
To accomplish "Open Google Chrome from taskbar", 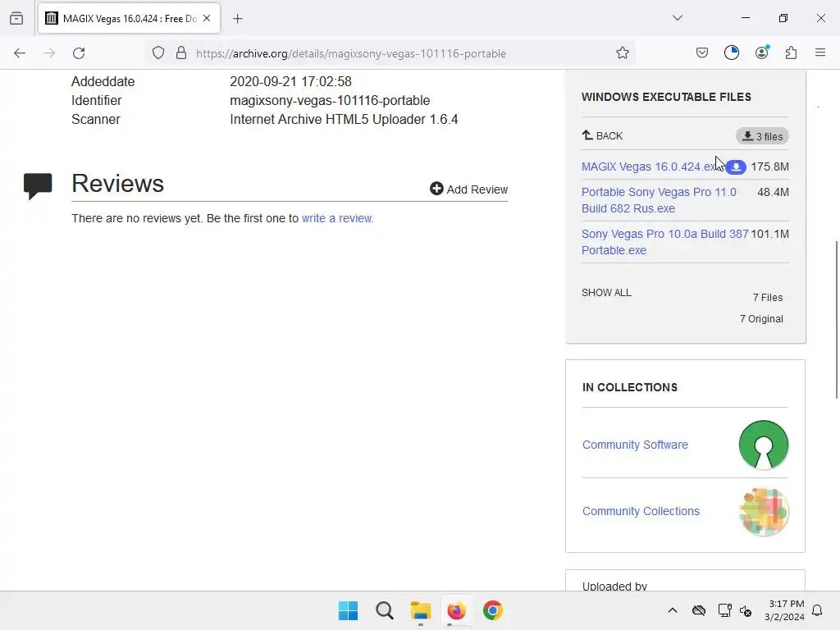I will tap(493, 610).
